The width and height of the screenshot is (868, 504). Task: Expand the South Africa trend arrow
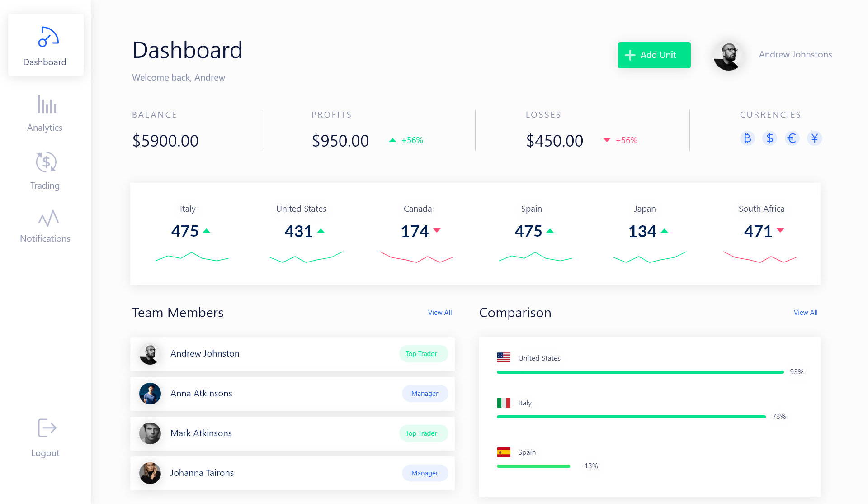780,231
